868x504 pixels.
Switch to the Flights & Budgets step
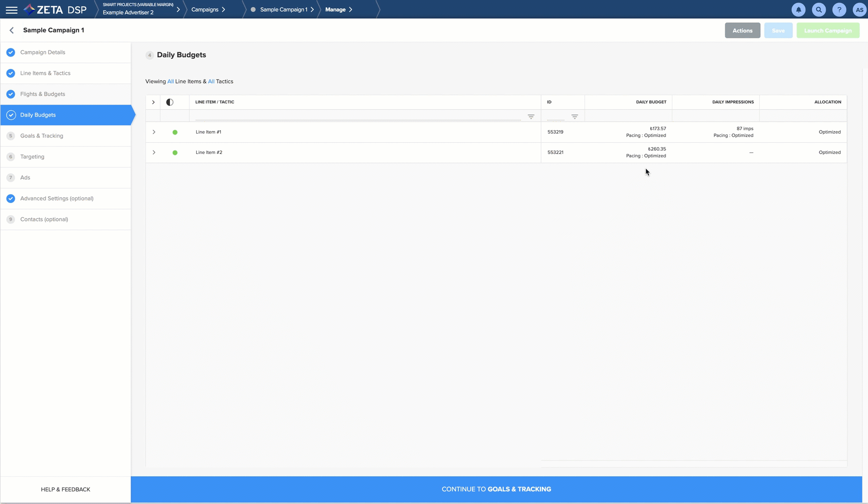point(43,94)
